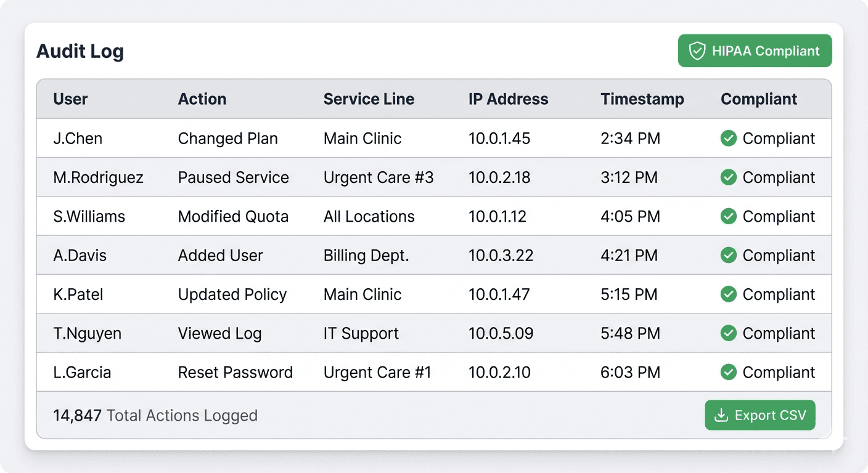The width and height of the screenshot is (868, 473).
Task: Click the IP Address 10.0.1.45 cell
Action: pos(499,139)
